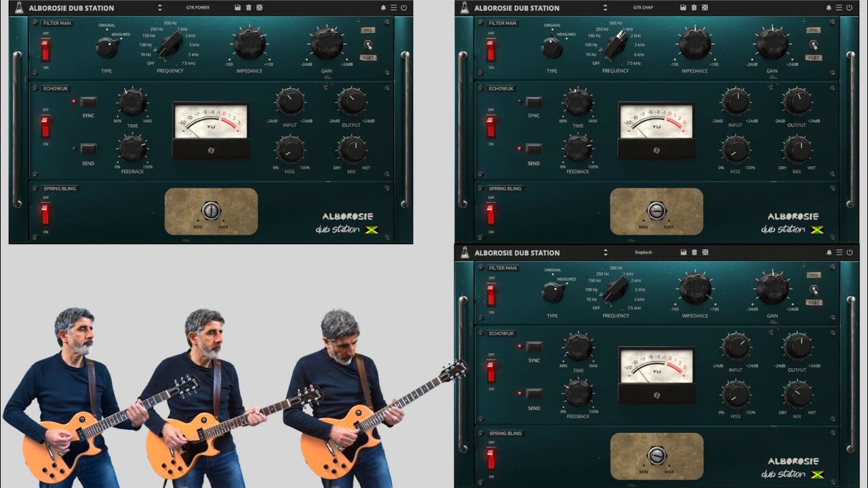Click Spring Bling Min/Max knob, GTR POWER window
This screenshot has width=868, height=488.
pos(211,211)
